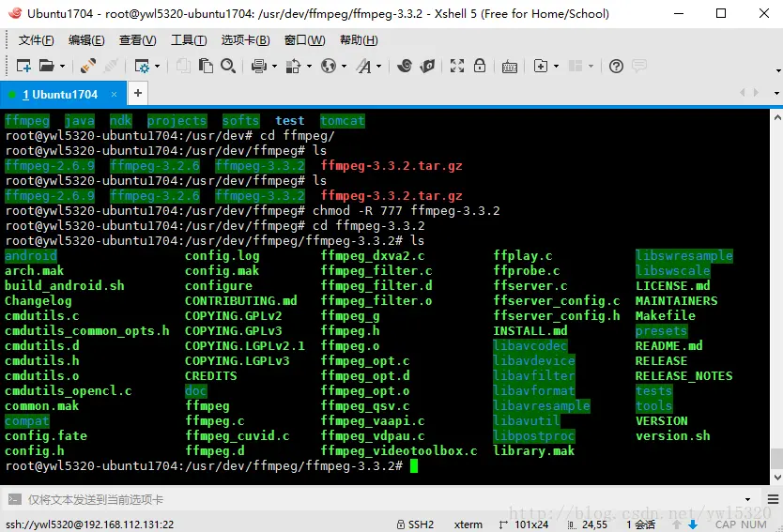Click the Connect plug icon
Image resolution: width=783 pixels, height=532 pixels.
88,66
